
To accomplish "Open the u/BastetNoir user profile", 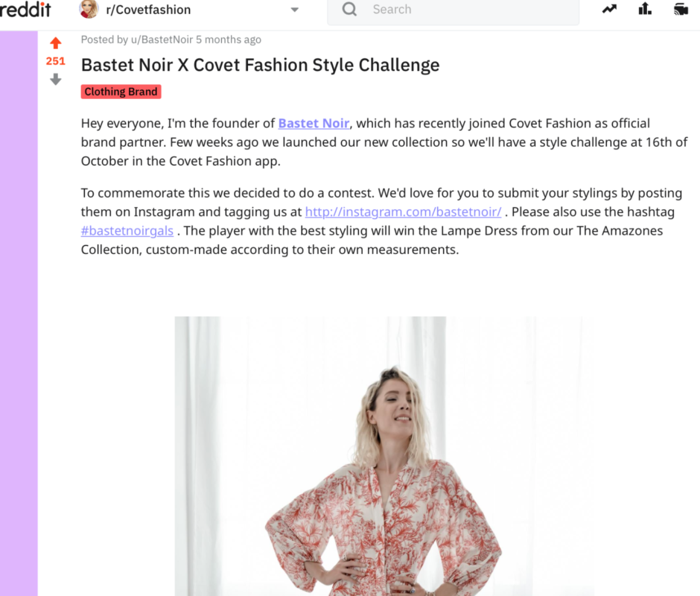I will pos(162,39).
